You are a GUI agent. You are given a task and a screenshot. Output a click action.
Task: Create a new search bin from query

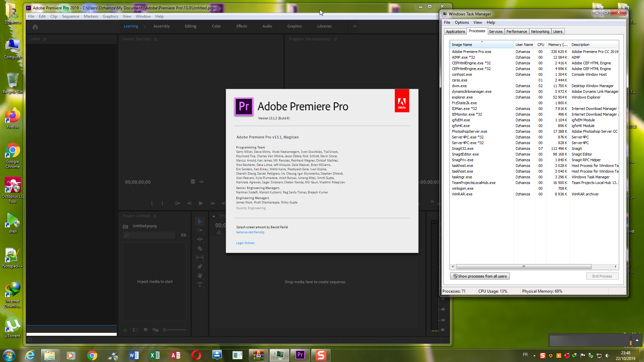coord(183,235)
